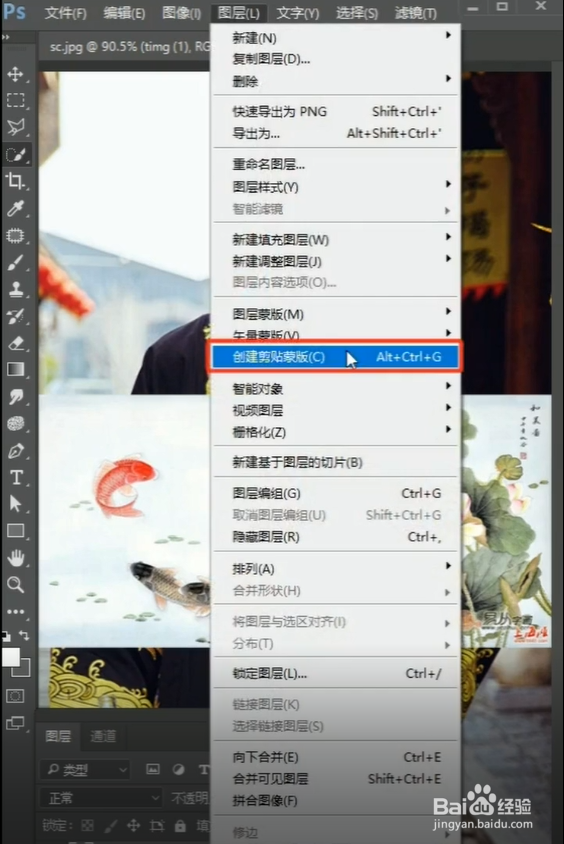
Task: Expand the 新建填充图层(W) submenu
Action: [x=335, y=240]
